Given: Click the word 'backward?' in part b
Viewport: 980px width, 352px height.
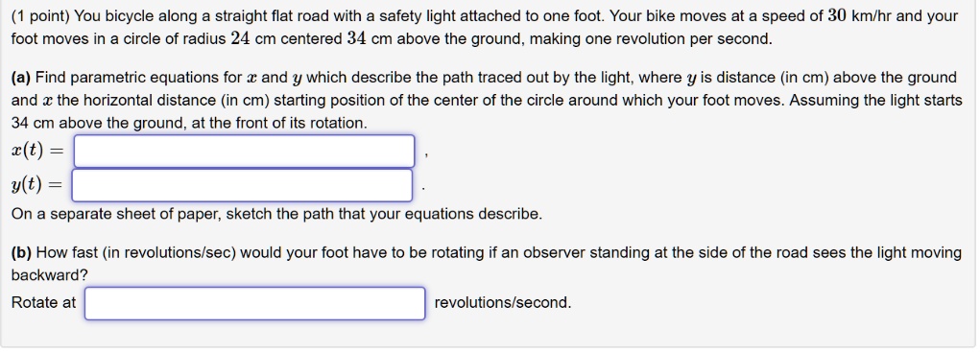Looking at the screenshot, I should 49,275.
